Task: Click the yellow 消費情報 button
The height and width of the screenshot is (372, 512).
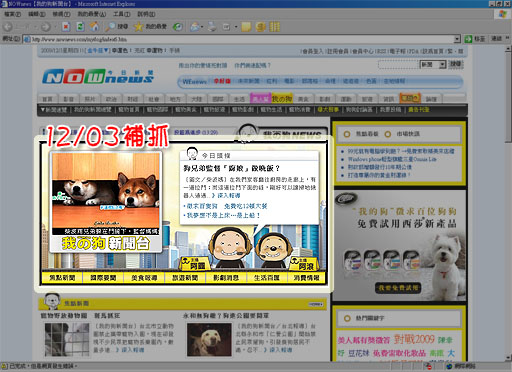Action: pos(307,278)
